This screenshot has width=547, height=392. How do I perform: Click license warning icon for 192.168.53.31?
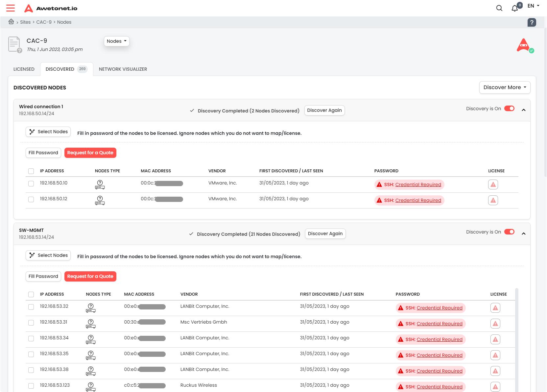[495, 324]
